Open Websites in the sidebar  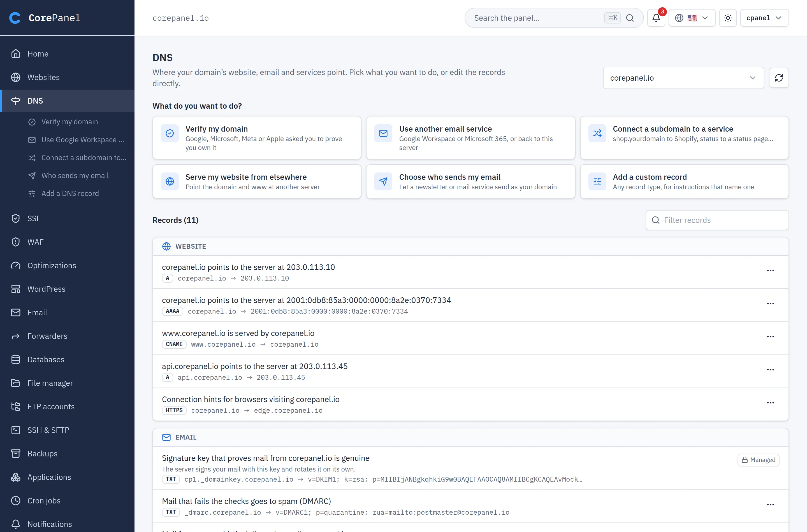click(67, 77)
